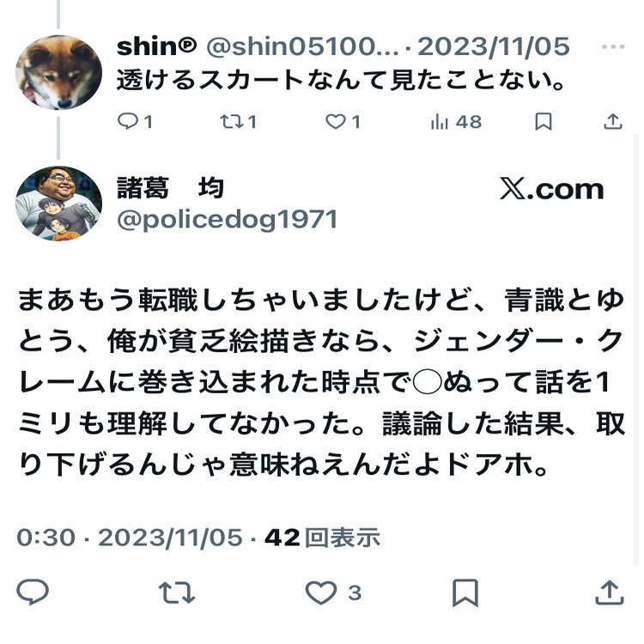Reply to the main tweet
The width and height of the screenshot is (644, 644).
pyautogui.click(x=33, y=592)
